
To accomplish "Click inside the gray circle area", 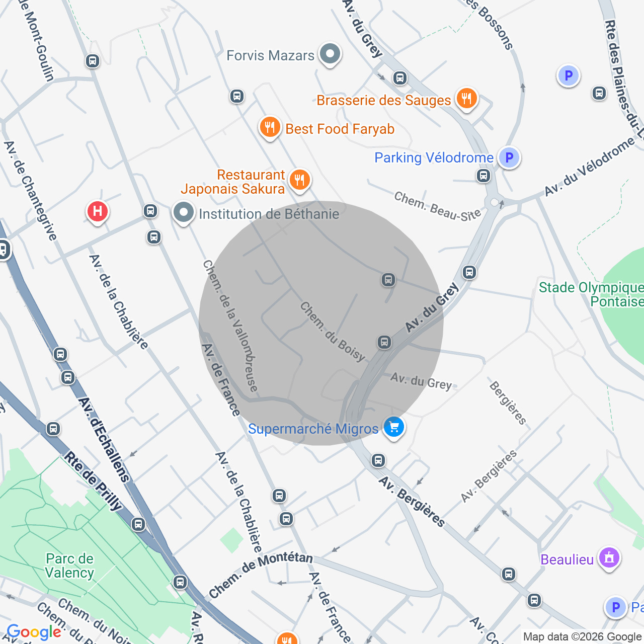I will 321,323.
